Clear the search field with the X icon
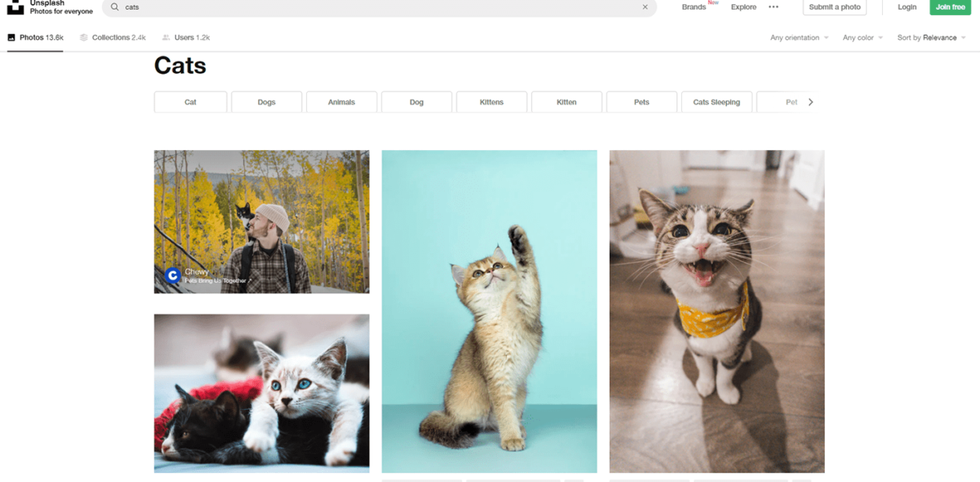This screenshot has height=482, width=980. point(644,7)
